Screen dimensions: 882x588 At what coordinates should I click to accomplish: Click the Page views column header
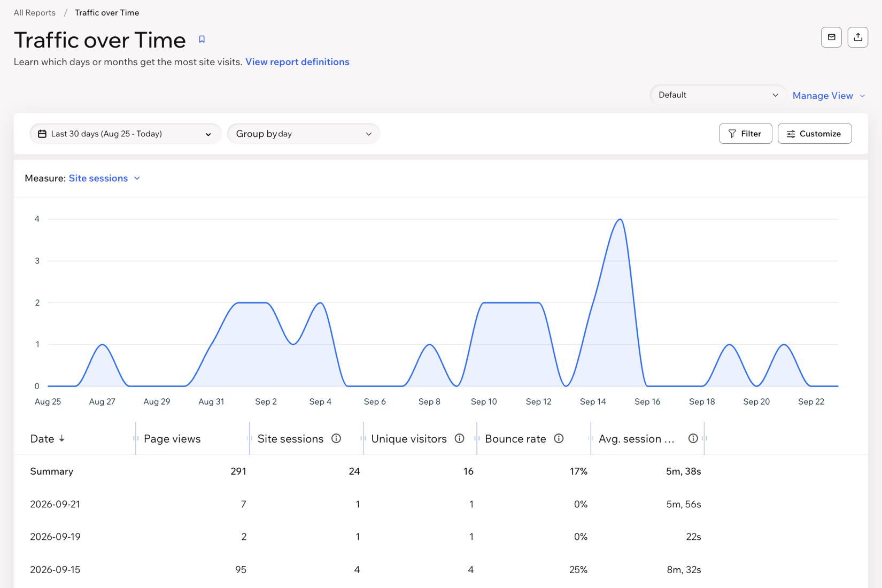click(172, 438)
